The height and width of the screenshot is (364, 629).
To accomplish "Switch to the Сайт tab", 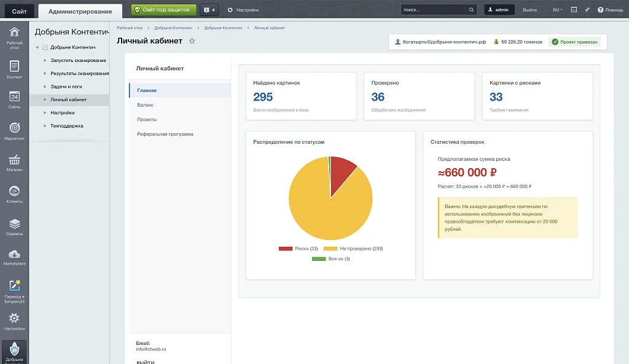I will coord(19,11).
